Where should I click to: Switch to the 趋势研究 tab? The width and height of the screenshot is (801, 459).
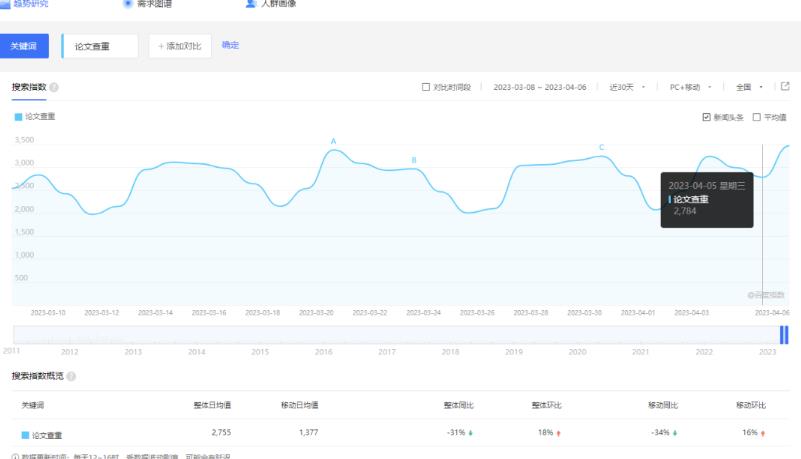pyautogui.click(x=28, y=4)
